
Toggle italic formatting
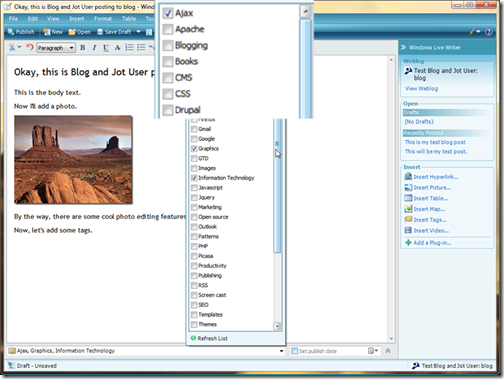[x=94, y=48]
